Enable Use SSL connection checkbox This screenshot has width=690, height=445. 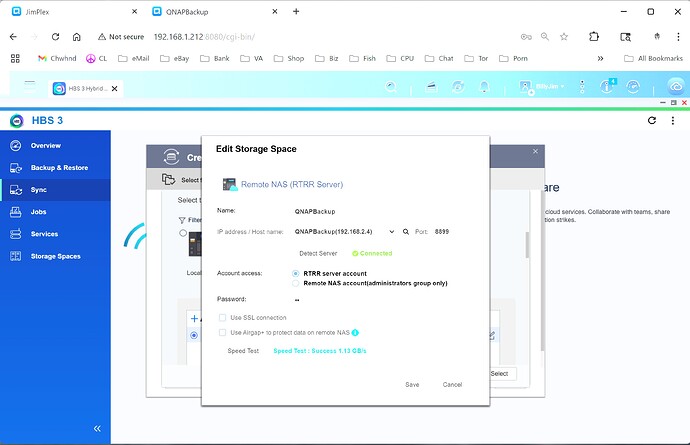pos(222,317)
